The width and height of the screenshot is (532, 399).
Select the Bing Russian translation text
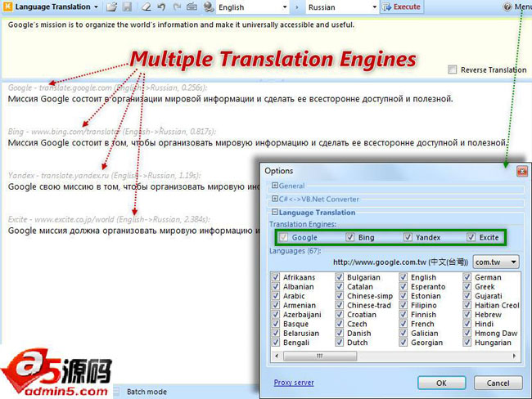click(x=258, y=143)
